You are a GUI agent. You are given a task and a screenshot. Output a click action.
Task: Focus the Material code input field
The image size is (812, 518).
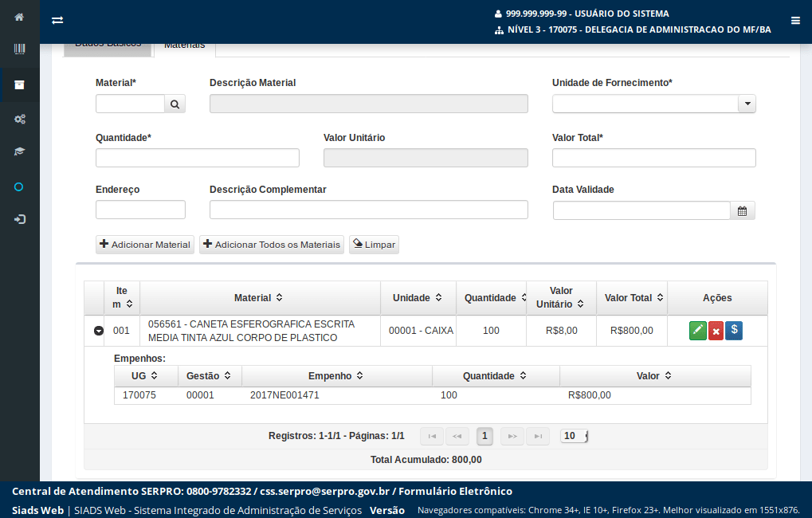click(x=131, y=104)
